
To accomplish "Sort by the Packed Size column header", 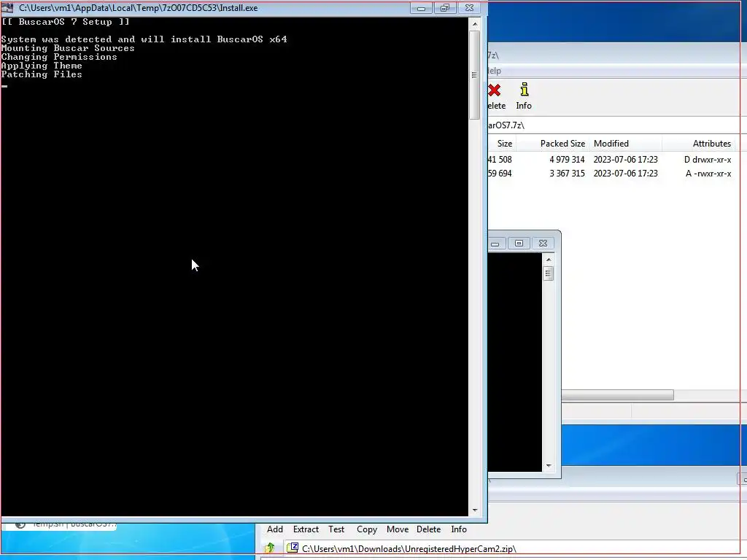I will click(x=553, y=144).
